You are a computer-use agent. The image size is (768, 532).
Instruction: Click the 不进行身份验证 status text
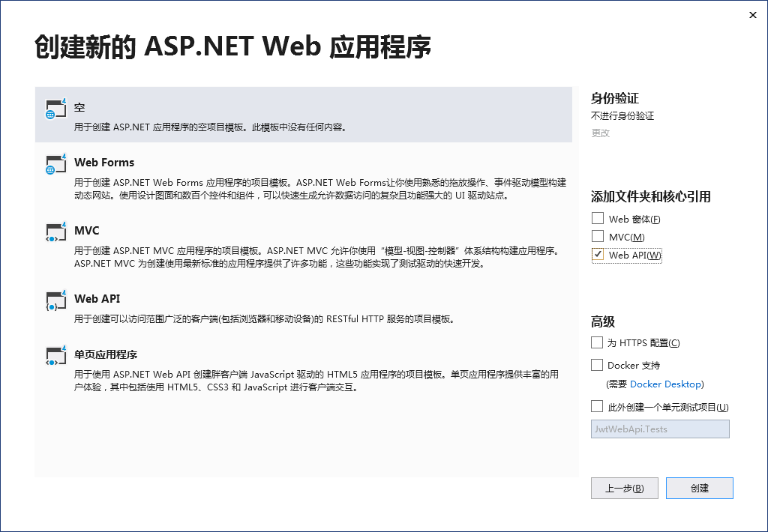(x=622, y=116)
